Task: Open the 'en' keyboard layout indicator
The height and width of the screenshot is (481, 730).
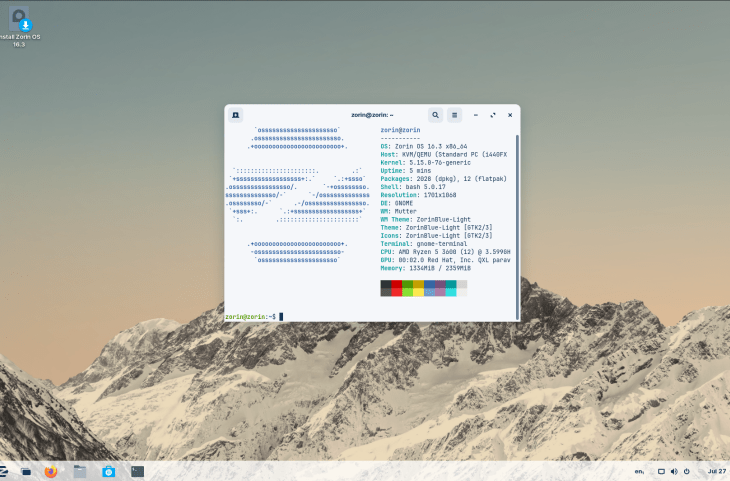Action: (639, 471)
